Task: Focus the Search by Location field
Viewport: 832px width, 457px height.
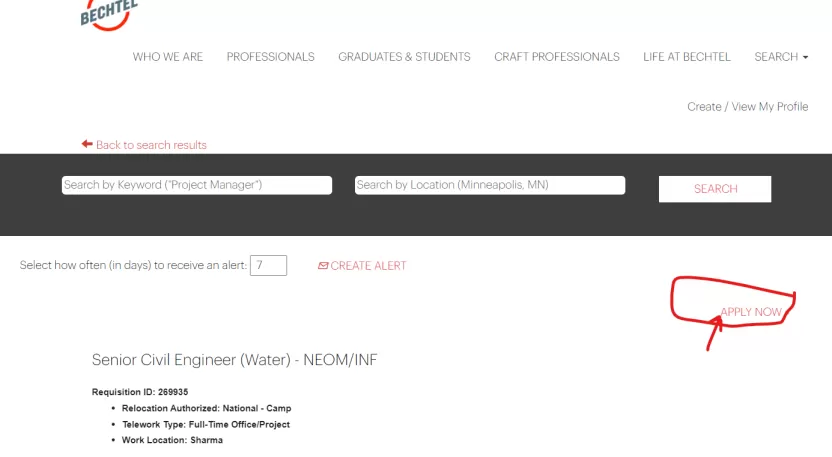Action: 490,185
